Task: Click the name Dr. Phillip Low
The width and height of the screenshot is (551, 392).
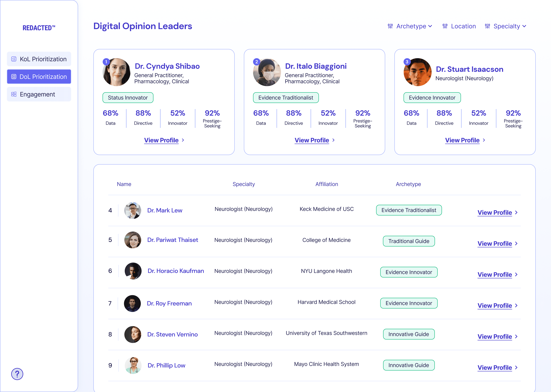Action: coord(166,365)
